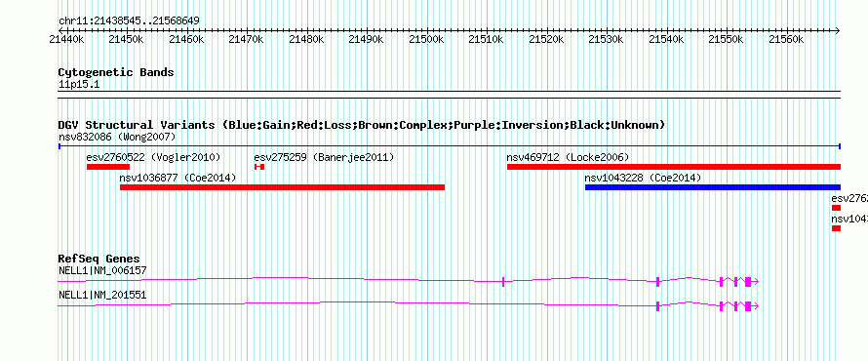Select the NM_201551 exon near 21539k
868x361 pixels.
pyautogui.click(x=657, y=305)
